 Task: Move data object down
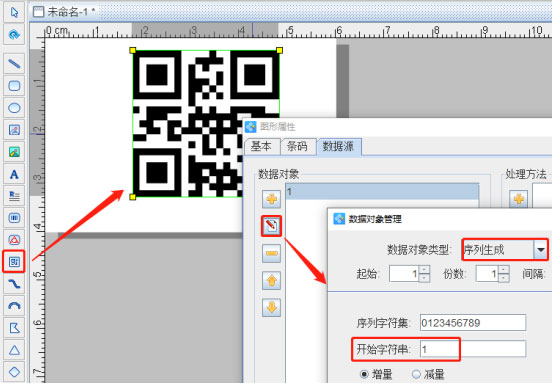click(271, 308)
